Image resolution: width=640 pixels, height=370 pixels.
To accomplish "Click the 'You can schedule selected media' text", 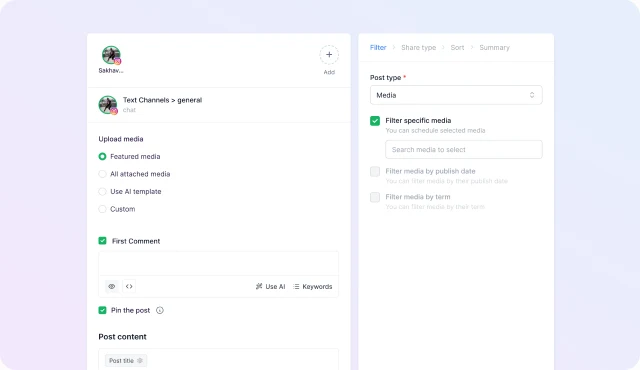I will pos(435,131).
